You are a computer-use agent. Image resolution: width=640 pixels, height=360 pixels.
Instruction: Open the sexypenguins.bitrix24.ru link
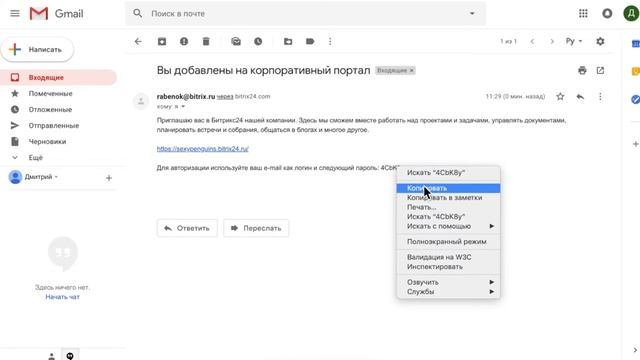pos(203,149)
